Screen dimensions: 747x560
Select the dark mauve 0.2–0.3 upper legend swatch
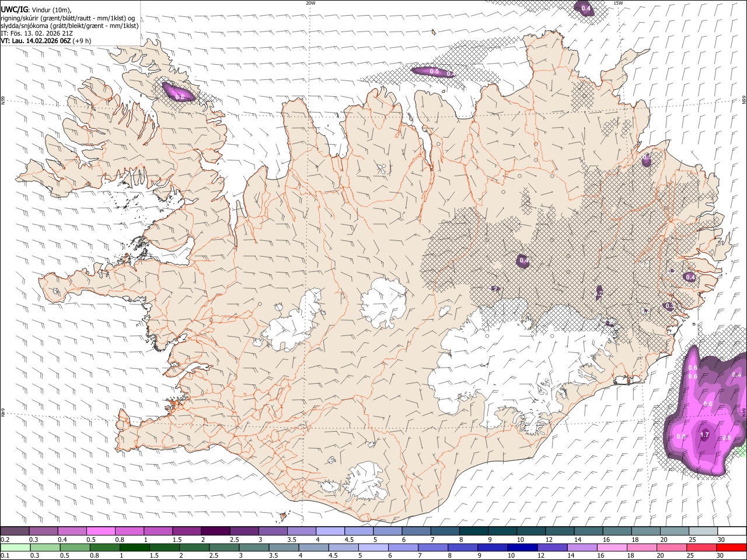[x=15, y=531]
